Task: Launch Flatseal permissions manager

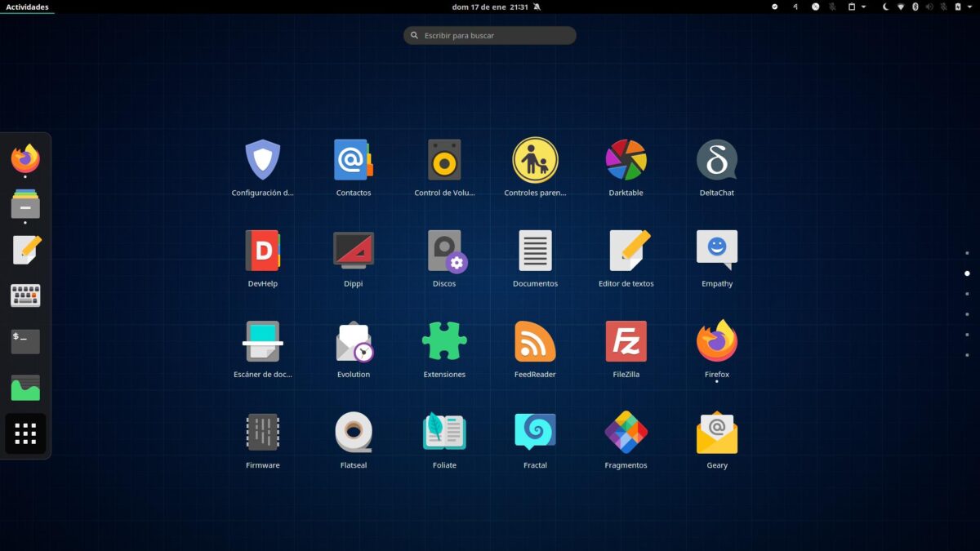Action: click(x=354, y=432)
